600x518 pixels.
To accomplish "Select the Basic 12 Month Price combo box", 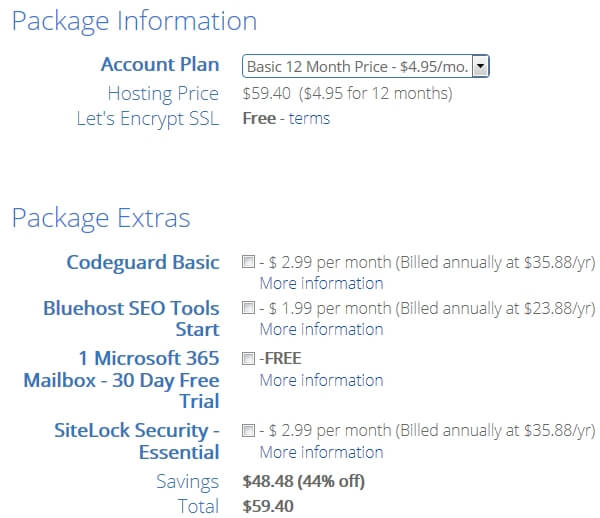I will click(x=365, y=66).
